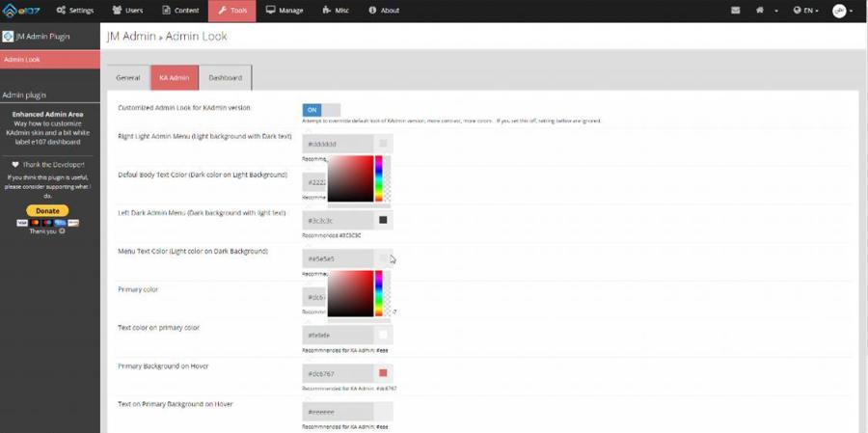Click the Enhanced Admin Area text

point(47,114)
